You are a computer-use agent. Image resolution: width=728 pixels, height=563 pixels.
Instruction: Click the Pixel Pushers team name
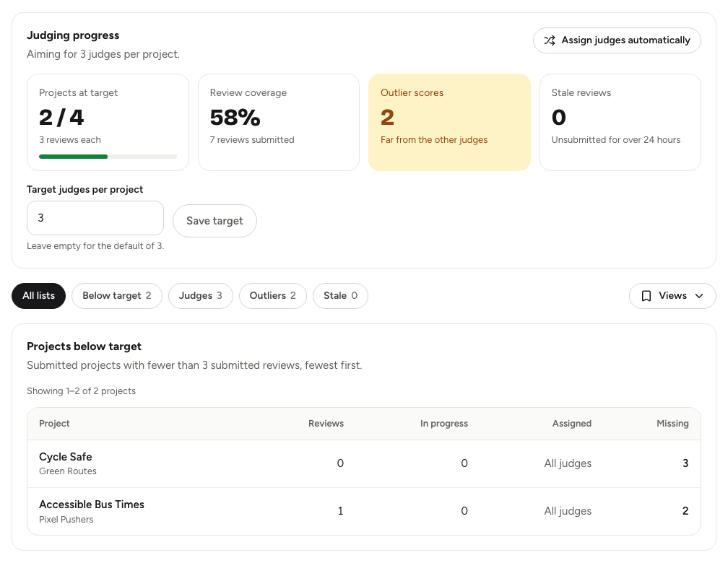click(x=66, y=520)
